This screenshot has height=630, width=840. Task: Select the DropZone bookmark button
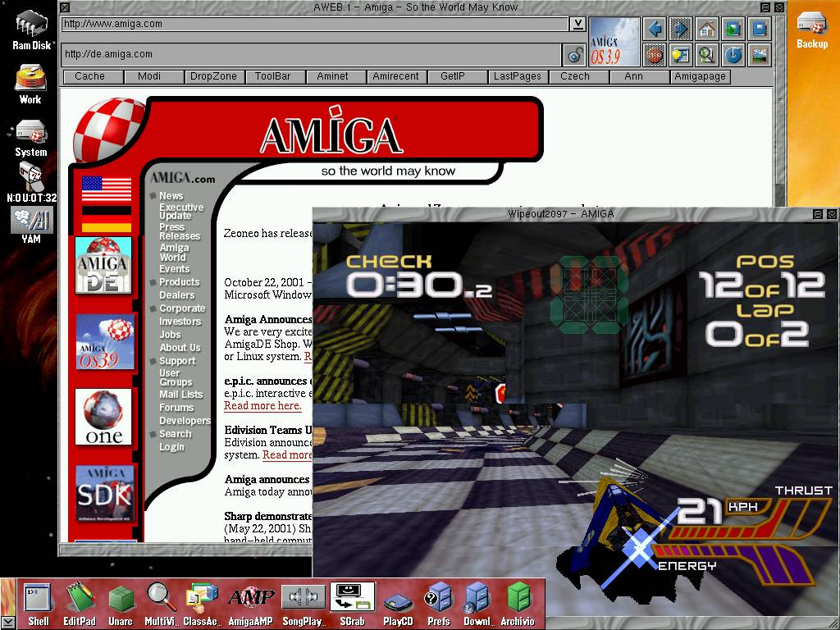click(213, 76)
